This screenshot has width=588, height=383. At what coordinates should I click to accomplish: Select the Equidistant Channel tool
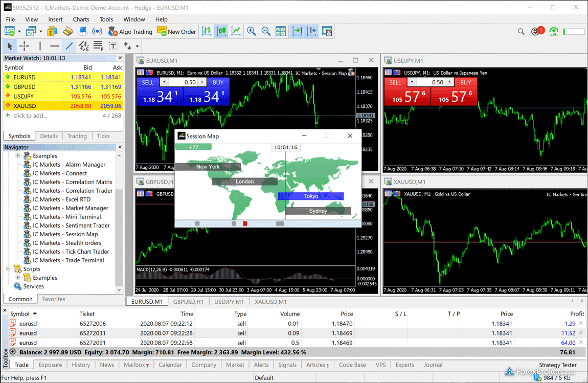tap(84, 46)
